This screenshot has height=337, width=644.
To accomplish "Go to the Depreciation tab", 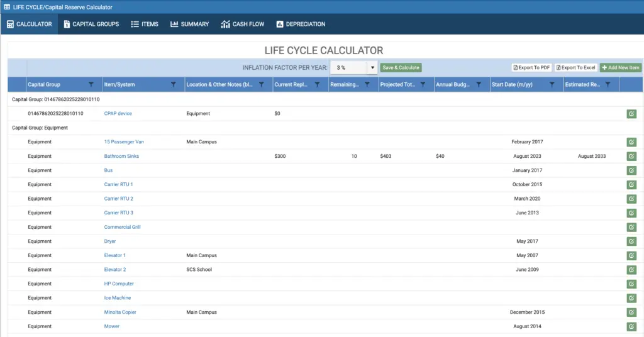I will click(301, 24).
